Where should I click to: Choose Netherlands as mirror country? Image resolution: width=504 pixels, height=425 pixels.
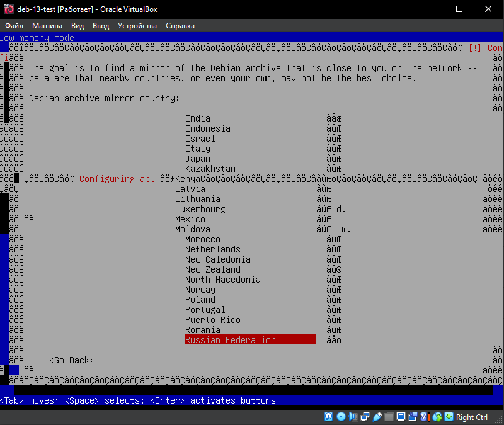[212, 249]
